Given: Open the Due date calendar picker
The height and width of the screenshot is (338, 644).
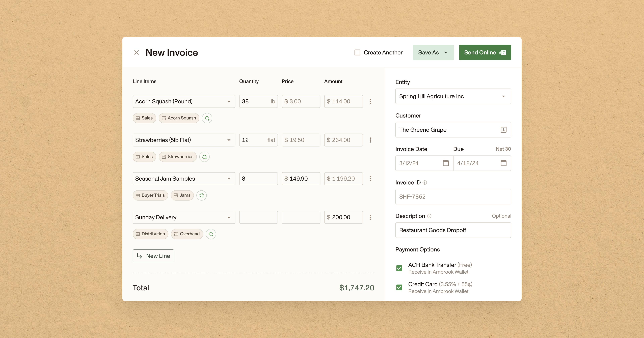Looking at the screenshot, I should pyautogui.click(x=503, y=163).
